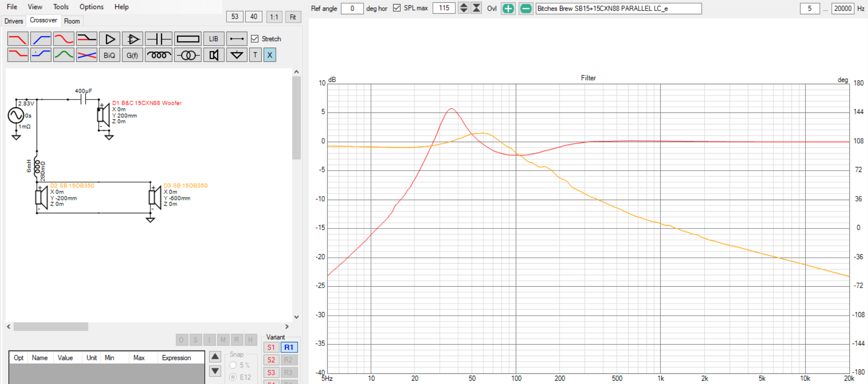Select variant R1
868x384 pixels.
coord(289,347)
